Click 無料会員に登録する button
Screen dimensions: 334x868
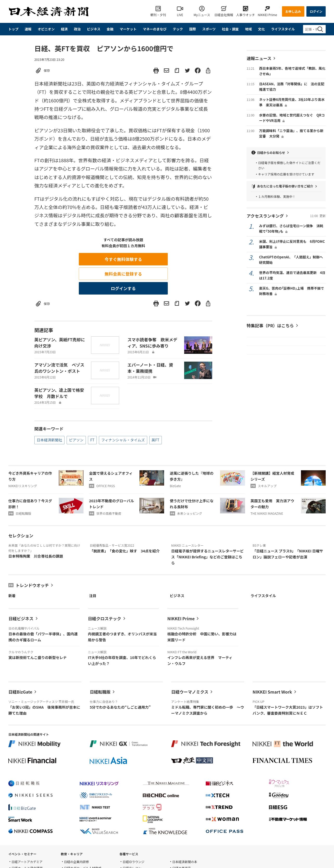(x=123, y=274)
